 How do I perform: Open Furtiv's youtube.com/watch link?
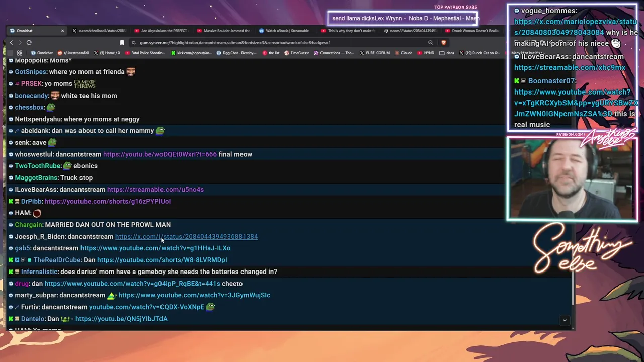pos(146,307)
